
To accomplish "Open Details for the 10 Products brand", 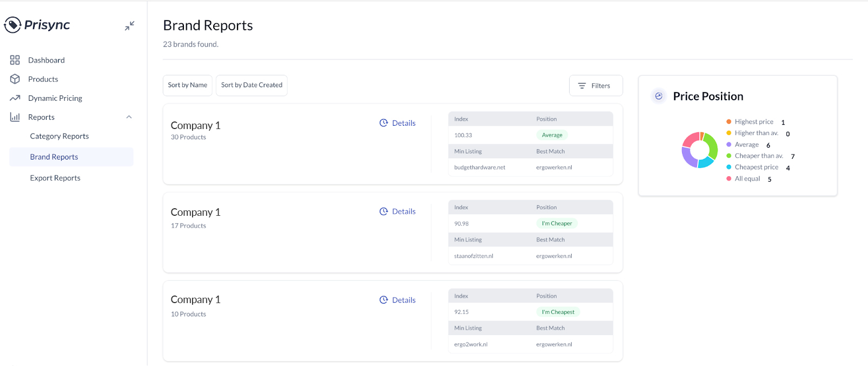I will pyautogui.click(x=398, y=300).
